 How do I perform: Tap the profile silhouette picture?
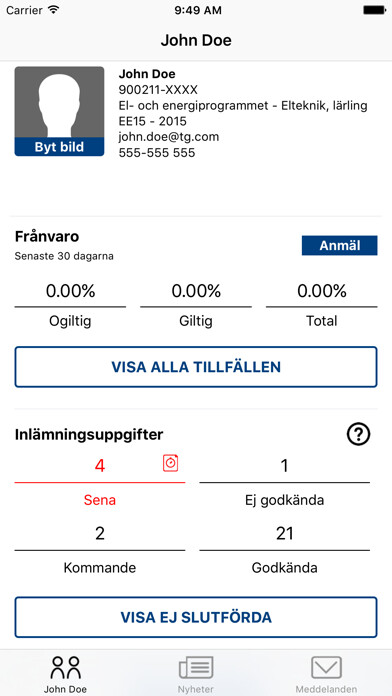click(59, 102)
